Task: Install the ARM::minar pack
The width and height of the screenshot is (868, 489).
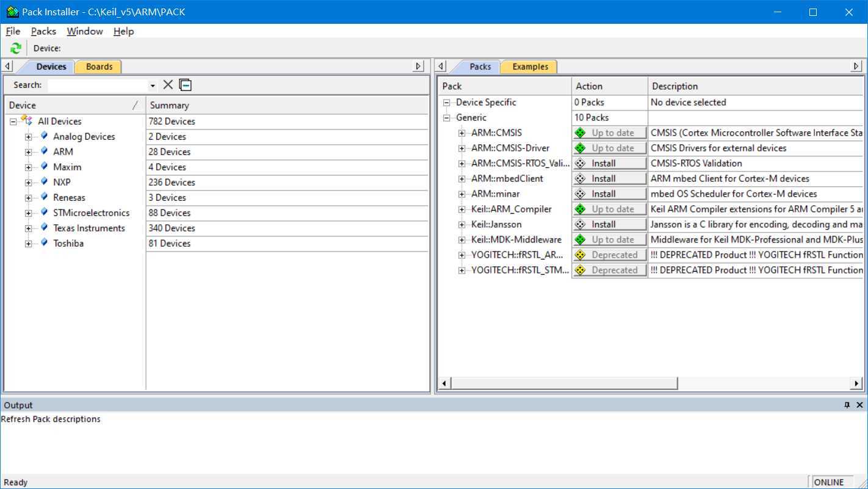Action: (x=610, y=194)
